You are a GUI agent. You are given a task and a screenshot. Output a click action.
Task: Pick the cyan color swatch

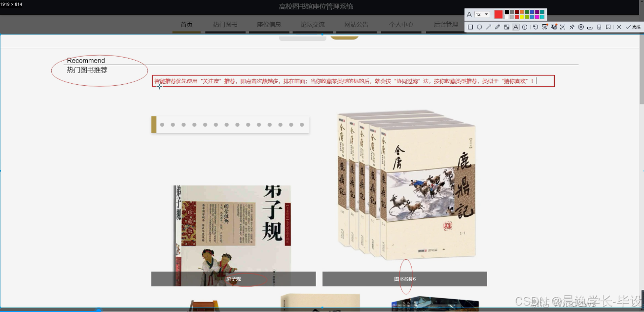542,17
